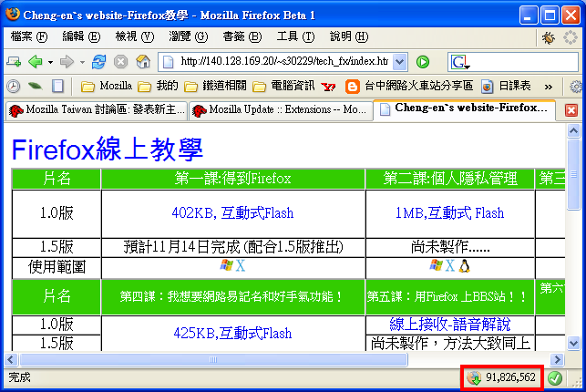Viewport: 586px width, 392px height.
Task: Click Mac X icon under 第二課 column
Action: (450, 265)
